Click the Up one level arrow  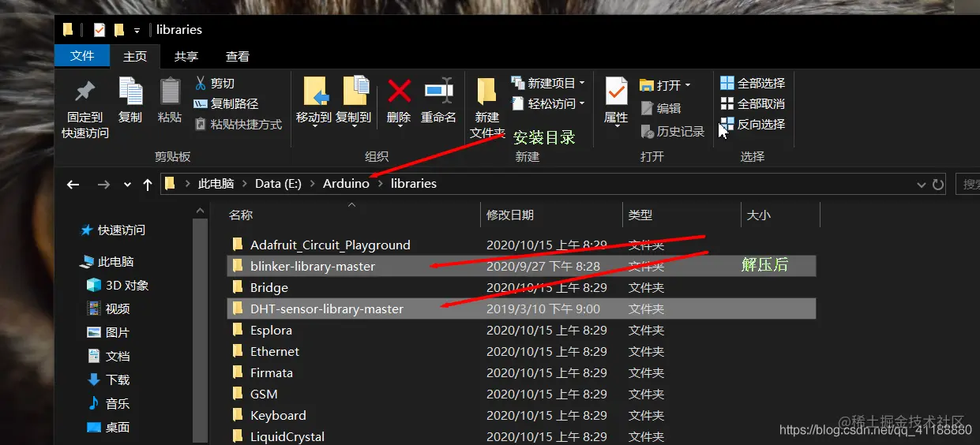(x=148, y=184)
